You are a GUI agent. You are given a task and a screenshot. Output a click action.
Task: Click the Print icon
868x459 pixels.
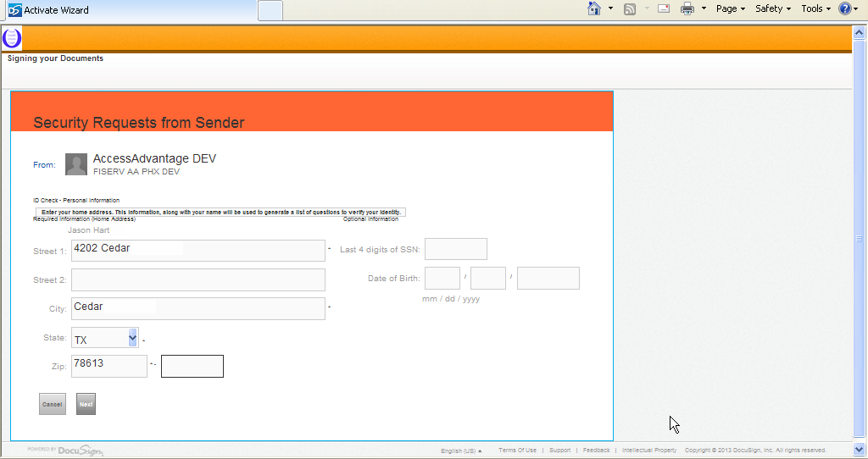687,8
